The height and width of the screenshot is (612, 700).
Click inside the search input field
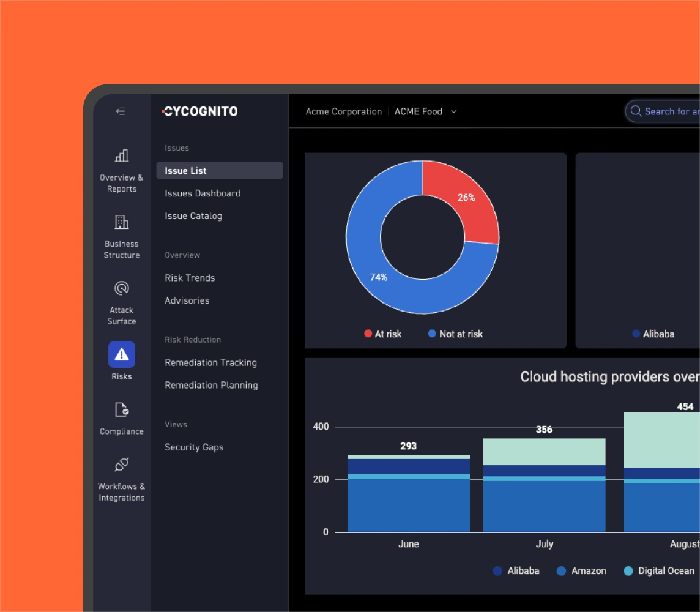point(670,111)
